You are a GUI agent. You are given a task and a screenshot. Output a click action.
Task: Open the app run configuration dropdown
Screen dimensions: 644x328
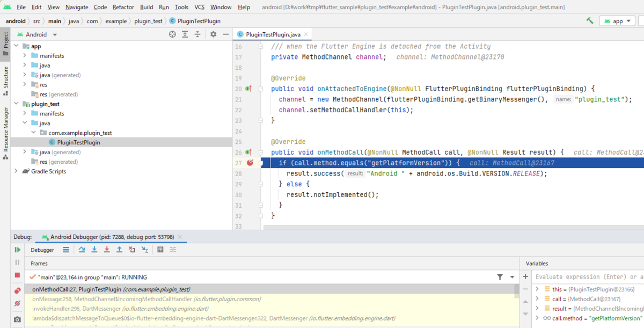618,21
